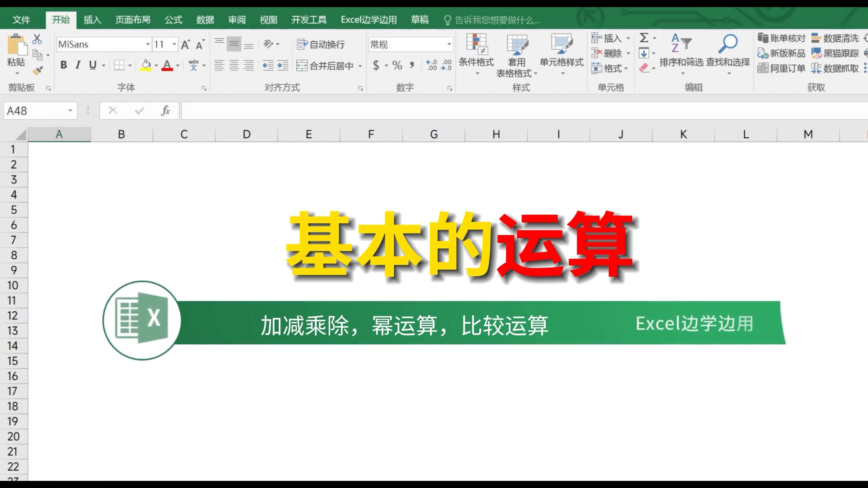The width and height of the screenshot is (868, 488).
Task: Toggle Wrap Text (自动换行)
Action: pyautogui.click(x=320, y=44)
